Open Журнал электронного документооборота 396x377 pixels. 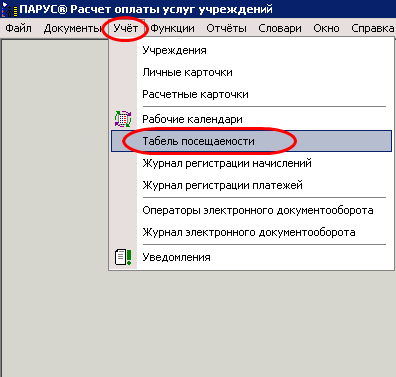(252, 232)
